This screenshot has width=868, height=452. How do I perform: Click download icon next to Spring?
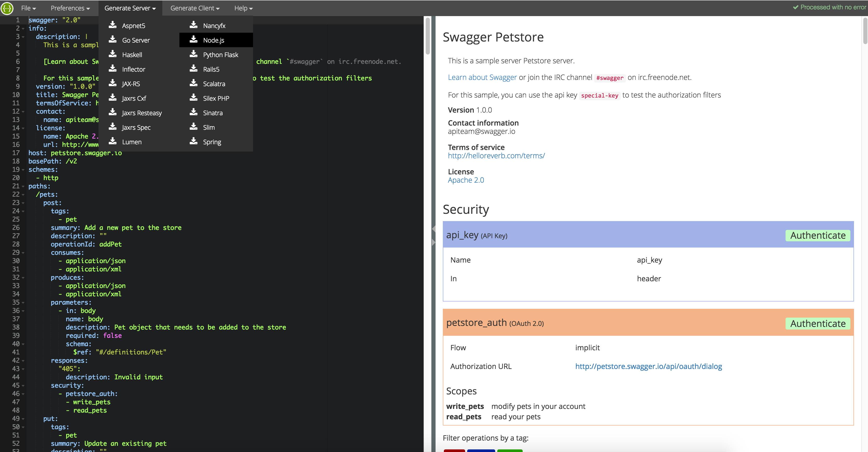[193, 141]
